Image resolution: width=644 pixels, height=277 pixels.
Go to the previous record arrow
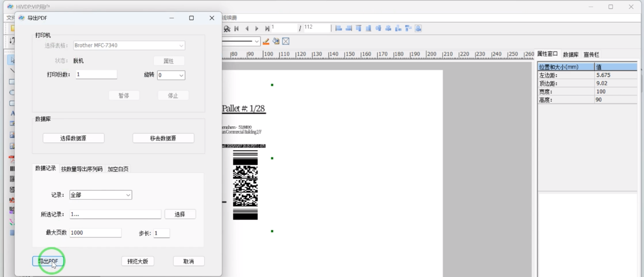click(x=247, y=28)
